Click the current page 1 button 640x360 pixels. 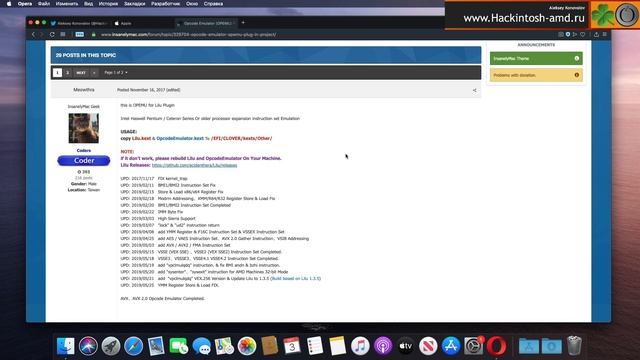pyautogui.click(x=57, y=73)
